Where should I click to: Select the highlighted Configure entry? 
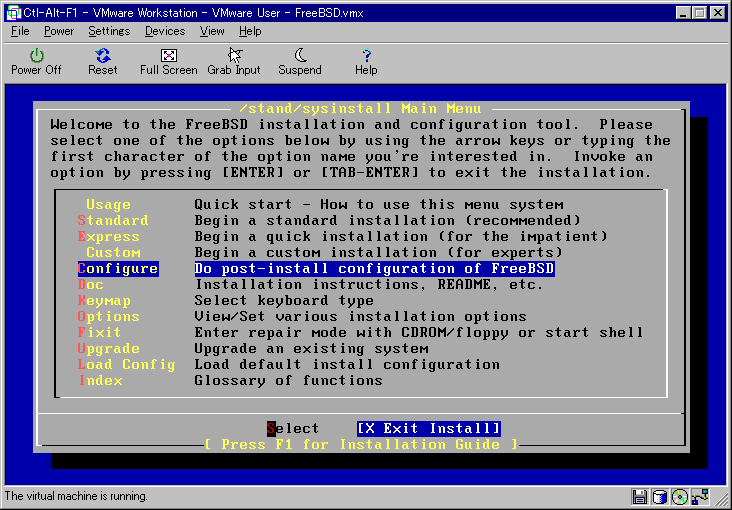click(x=118, y=269)
